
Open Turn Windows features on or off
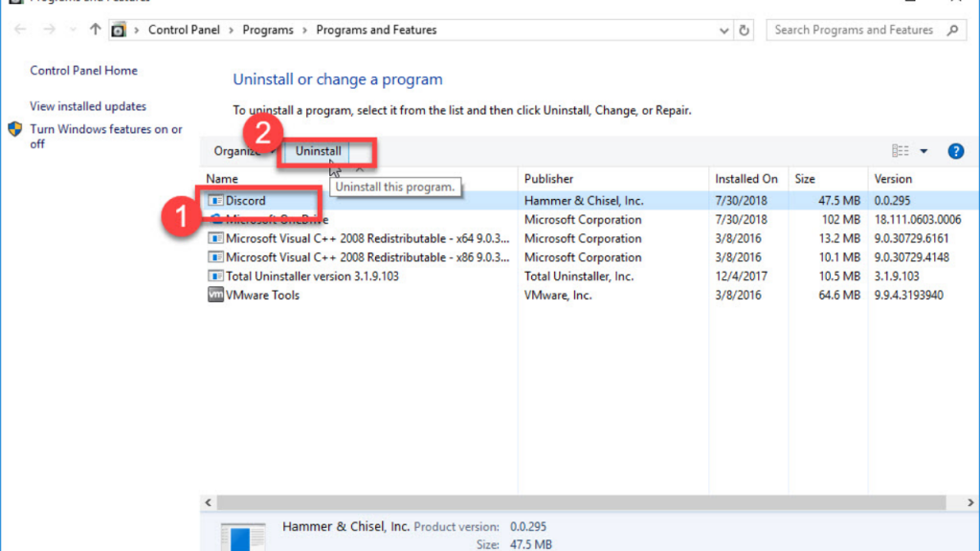tap(106, 136)
